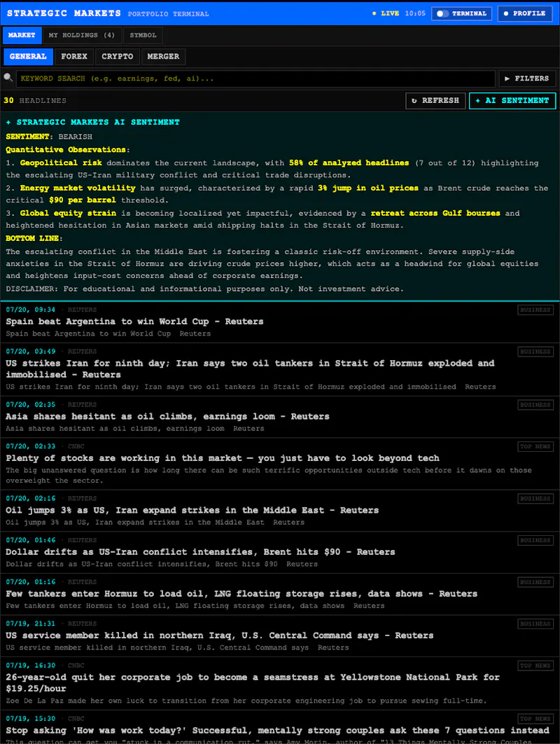Click the 'SENTIMENT: BEARISH' line
Image resolution: width=560 pixels, height=744 pixels.
coord(49,137)
